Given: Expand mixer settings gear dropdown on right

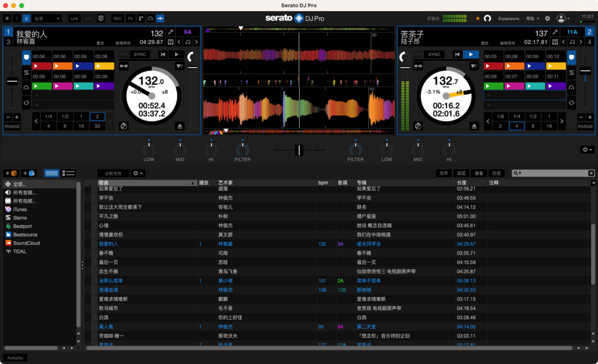Looking at the screenshot, I should click(588, 149).
